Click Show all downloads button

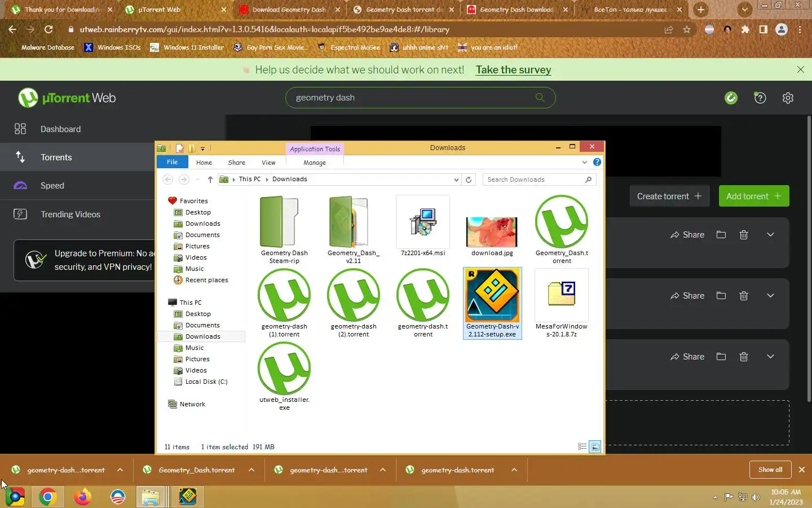click(x=770, y=470)
